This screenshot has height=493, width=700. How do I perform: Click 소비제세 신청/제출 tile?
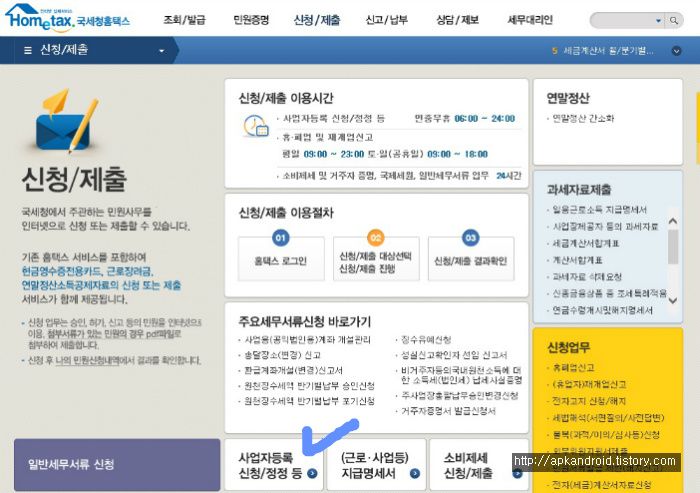pyautogui.click(x=479, y=465)
